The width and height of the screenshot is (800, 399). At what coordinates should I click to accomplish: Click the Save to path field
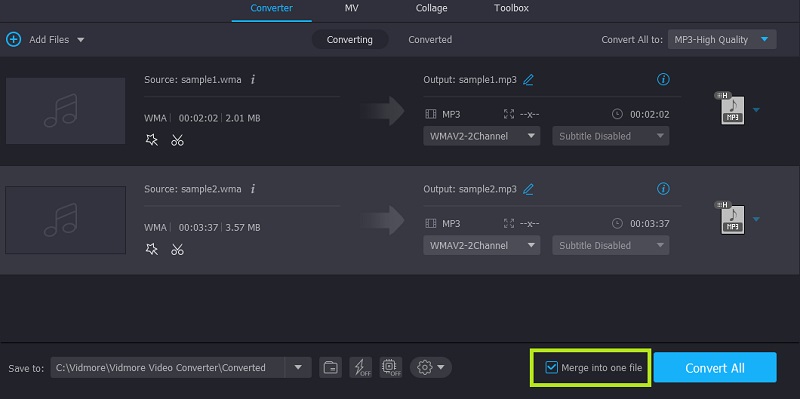point(168,367)
